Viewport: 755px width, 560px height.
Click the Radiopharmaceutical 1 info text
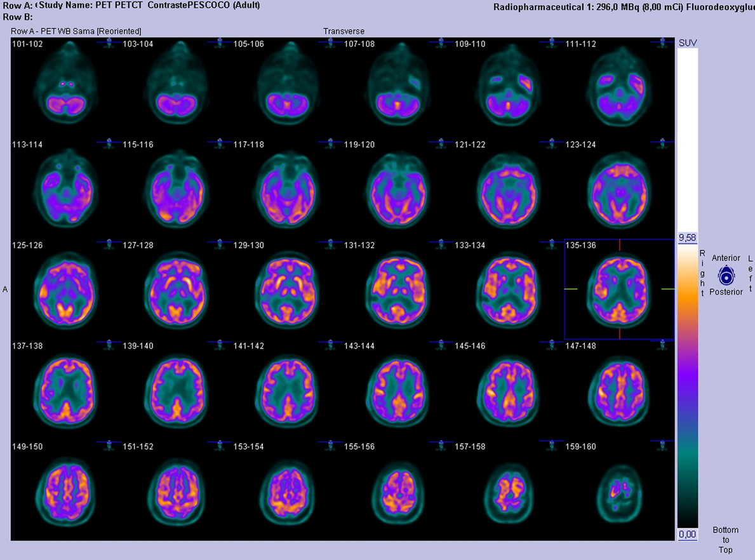point(622,8)
